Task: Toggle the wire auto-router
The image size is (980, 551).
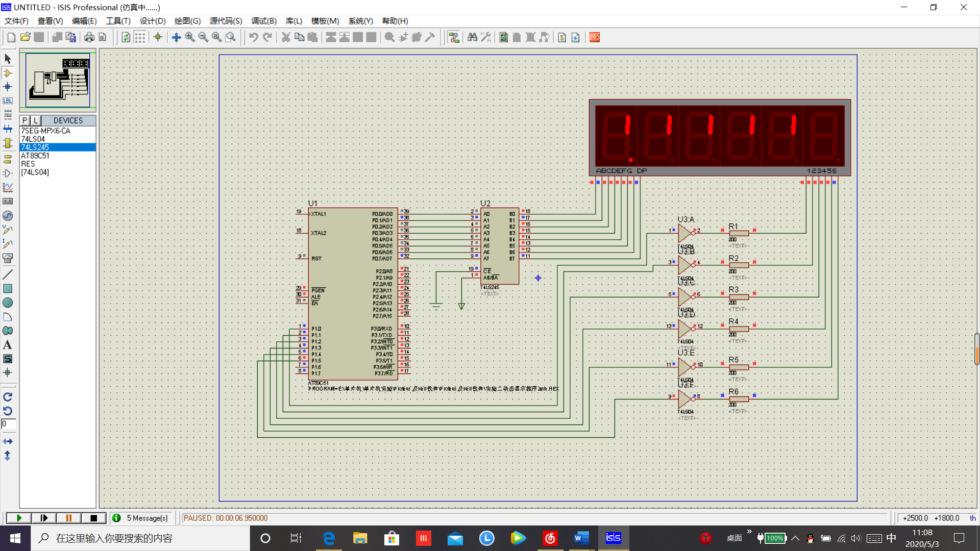Action: pos(454,37)
